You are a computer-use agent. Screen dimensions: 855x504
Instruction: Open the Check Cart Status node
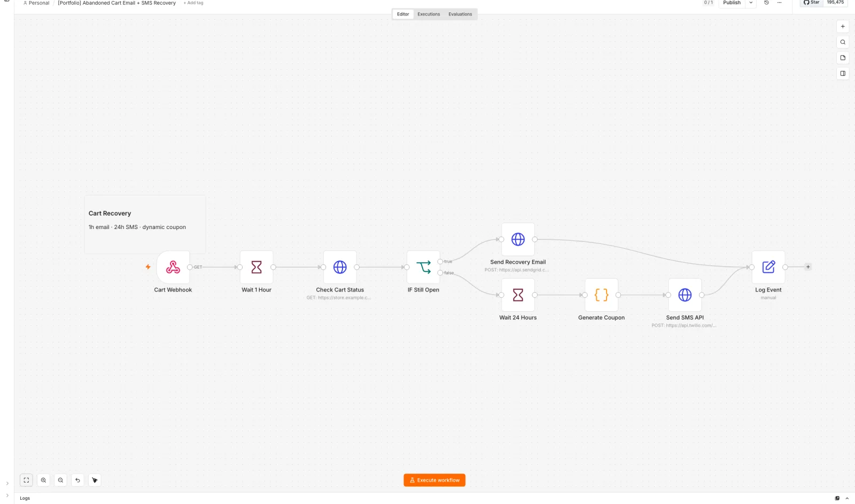(x=340, y=267)
